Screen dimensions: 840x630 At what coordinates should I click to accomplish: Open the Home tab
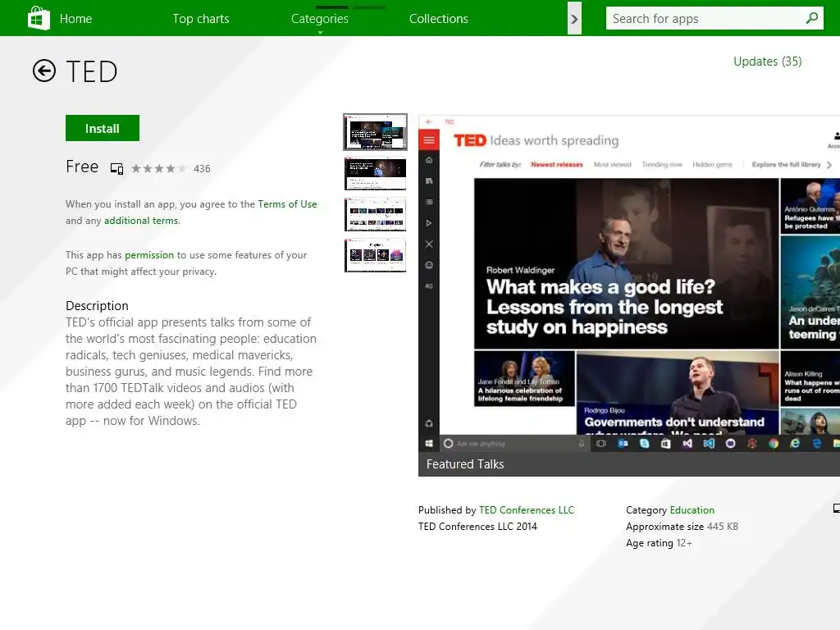[75, 19]
